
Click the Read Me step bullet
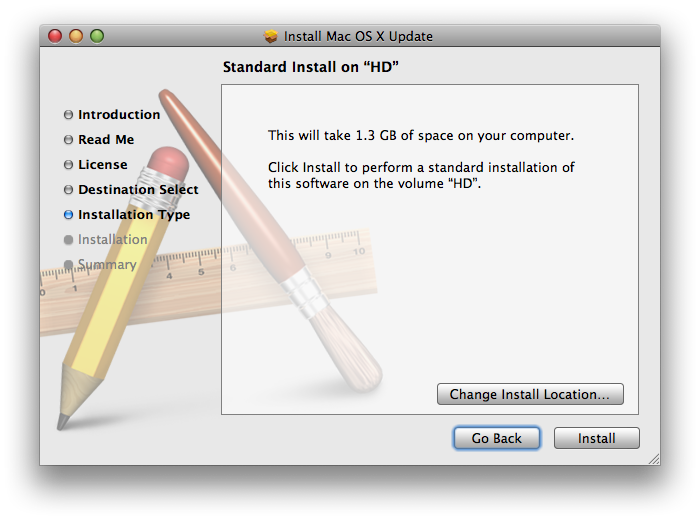[x=68, y=140]
